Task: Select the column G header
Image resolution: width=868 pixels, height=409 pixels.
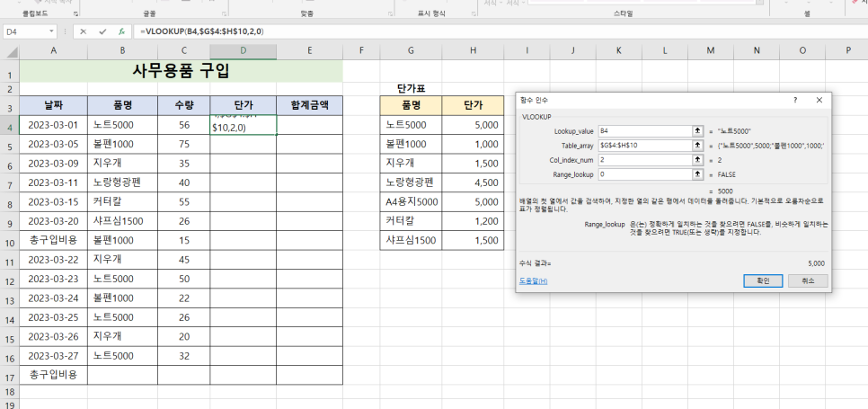Action: (x=411, y=51)
